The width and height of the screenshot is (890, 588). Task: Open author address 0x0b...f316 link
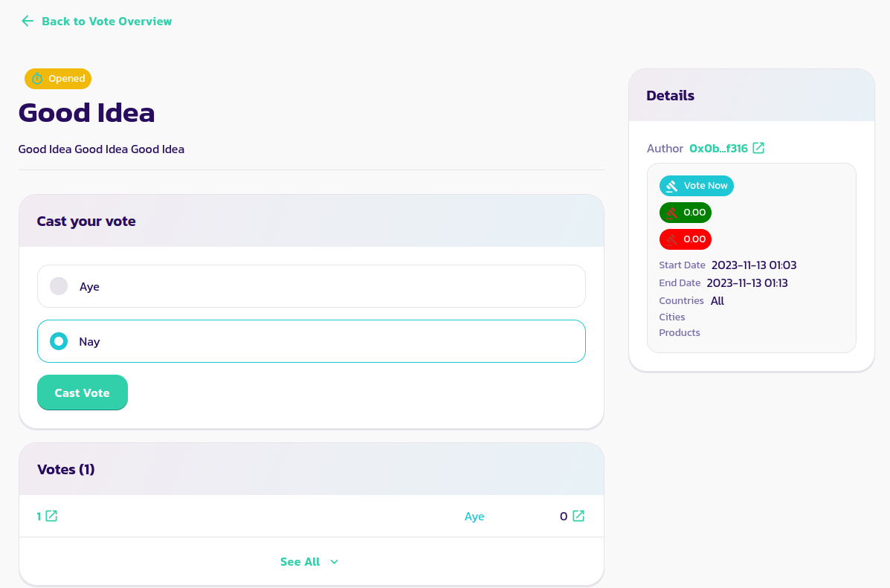[x=718, y=148]
